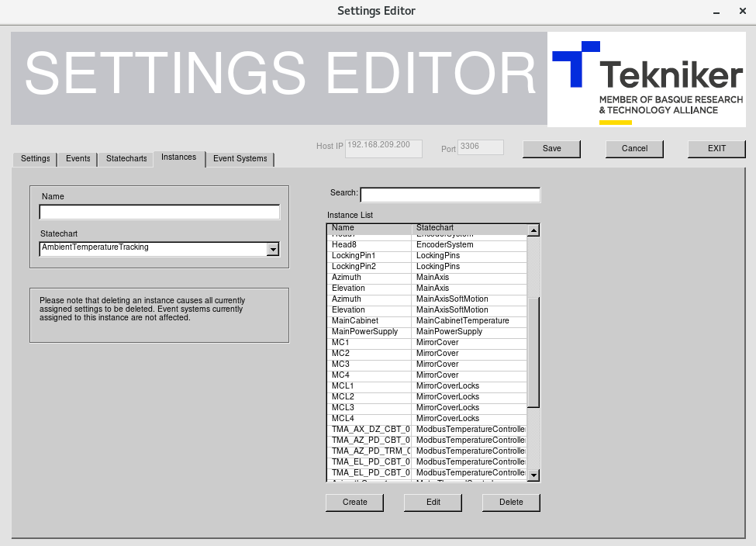Click the Create instance button
This screenshot has height=546, width=756.
(x=355, y=502)
